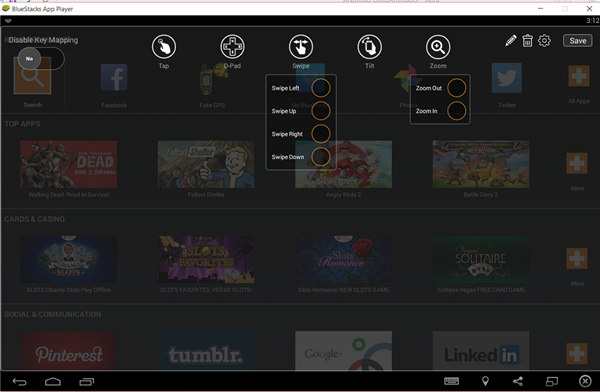Click the location pin icon
The height and width of the screenshot is (392, 600).
pyautogui.click(x=485, y=381)
